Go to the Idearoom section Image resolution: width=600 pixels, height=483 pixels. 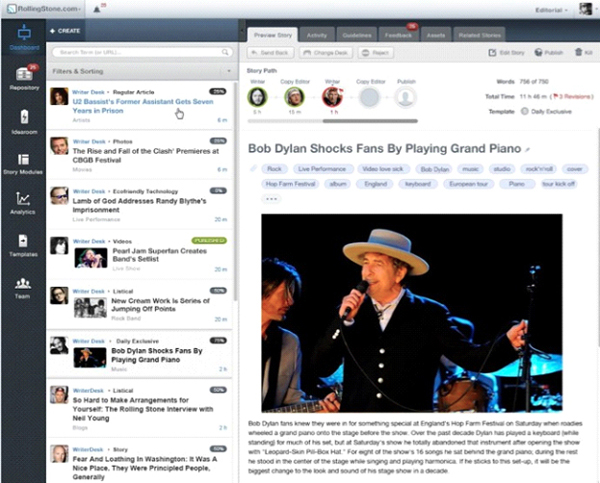point(21,120)
